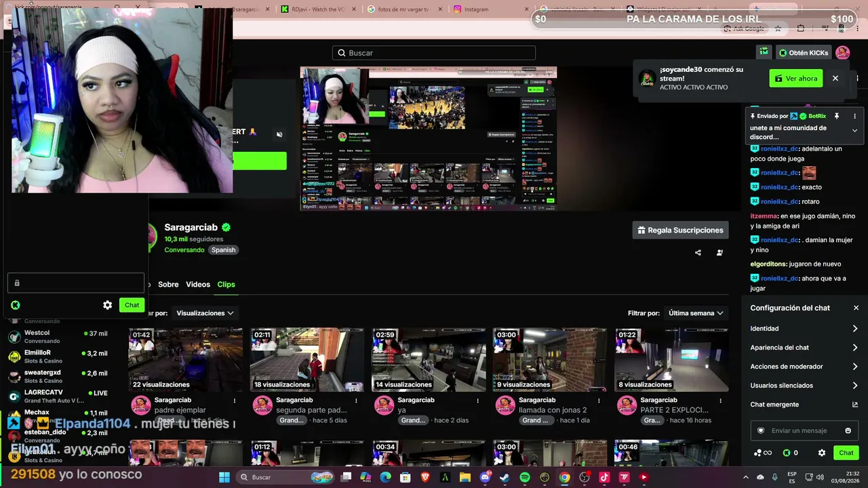Switch to fotos de mr vargar browser tab
Image resolution: width=868 pixels, height=488 pixels.
pos(401,9)
